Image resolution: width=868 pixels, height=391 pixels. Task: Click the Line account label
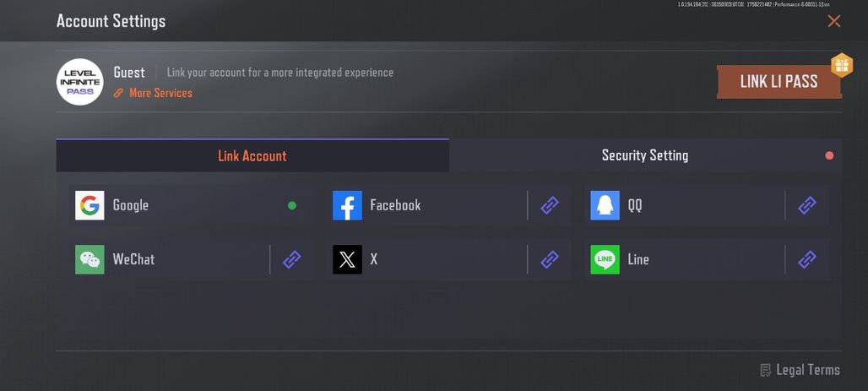(x=638, y=259)
